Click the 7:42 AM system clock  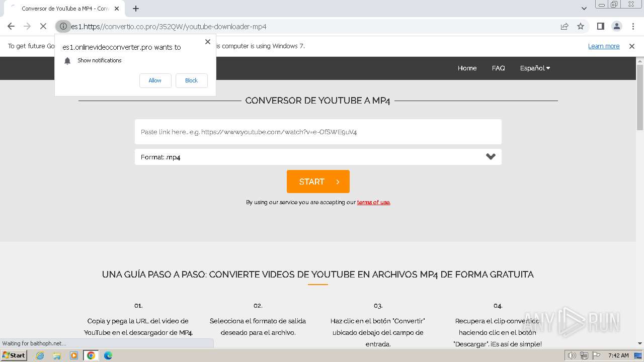point(618,355)
